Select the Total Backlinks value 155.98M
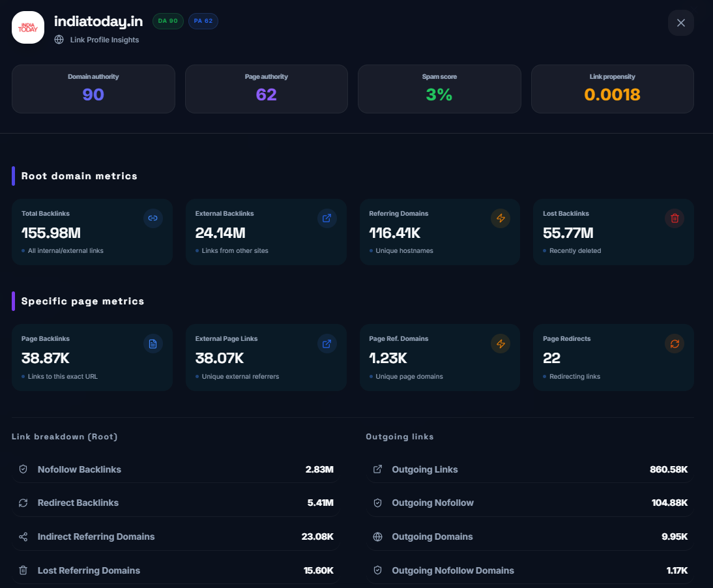713x588 pixels. pyautogui.click(x=51, y=233)
